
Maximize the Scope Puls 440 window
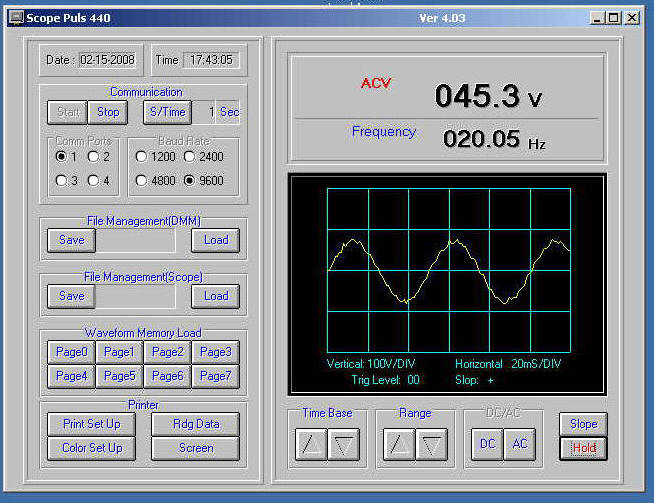614,18
